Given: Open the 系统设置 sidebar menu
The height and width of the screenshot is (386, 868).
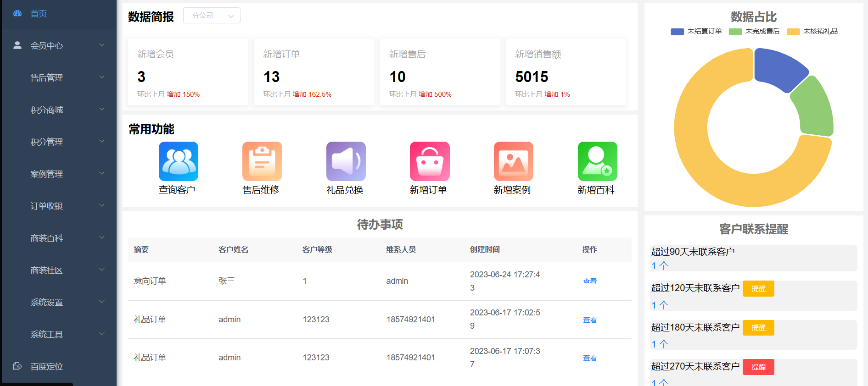Looking at the screenshot, I should [59, 302].
